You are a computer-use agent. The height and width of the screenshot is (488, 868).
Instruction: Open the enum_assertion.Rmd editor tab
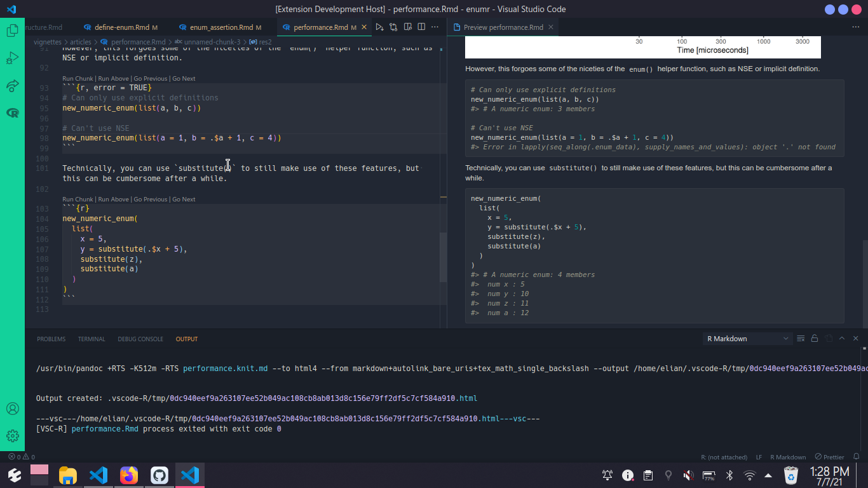click(x=220, y=27)
